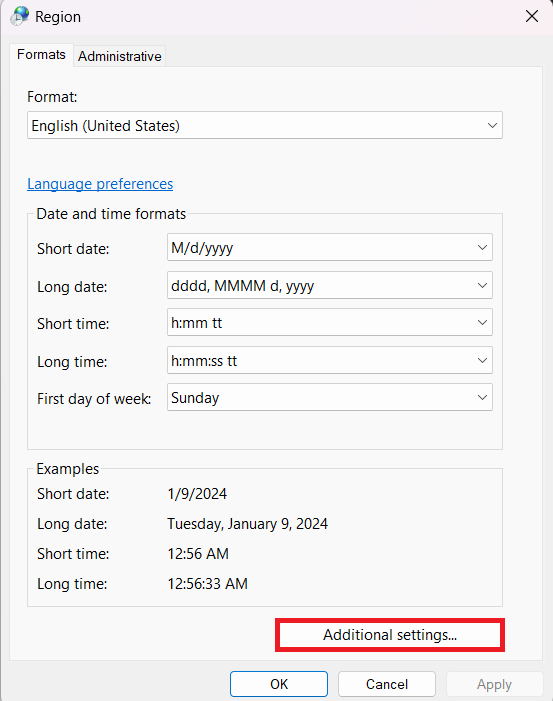Click the Sunday first day field
553x701 pixels.
(330, 397)
